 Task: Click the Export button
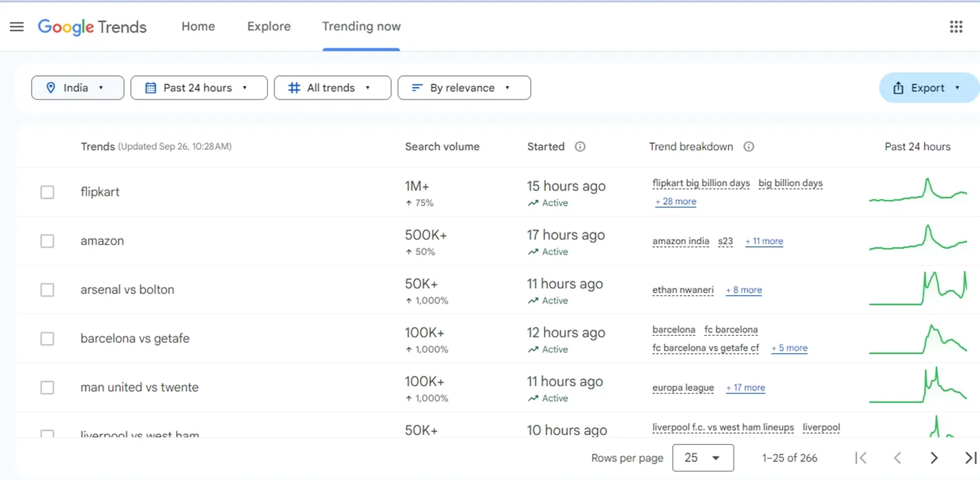click(x=928, y=88)
